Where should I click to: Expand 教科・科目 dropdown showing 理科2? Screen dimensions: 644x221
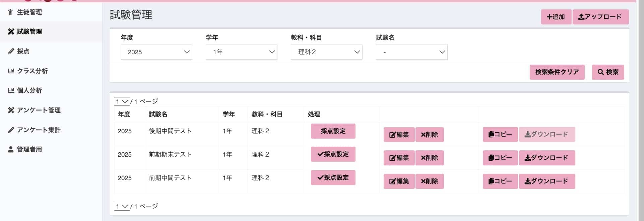pyautogui.click(x=326, y=52)
